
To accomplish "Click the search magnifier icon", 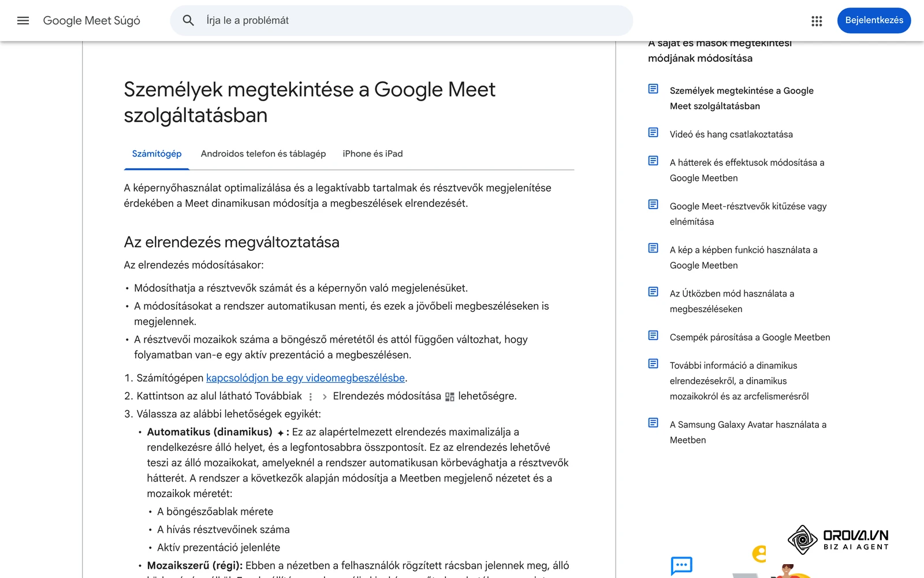I will pyautogui.click(x=188, y=20).
